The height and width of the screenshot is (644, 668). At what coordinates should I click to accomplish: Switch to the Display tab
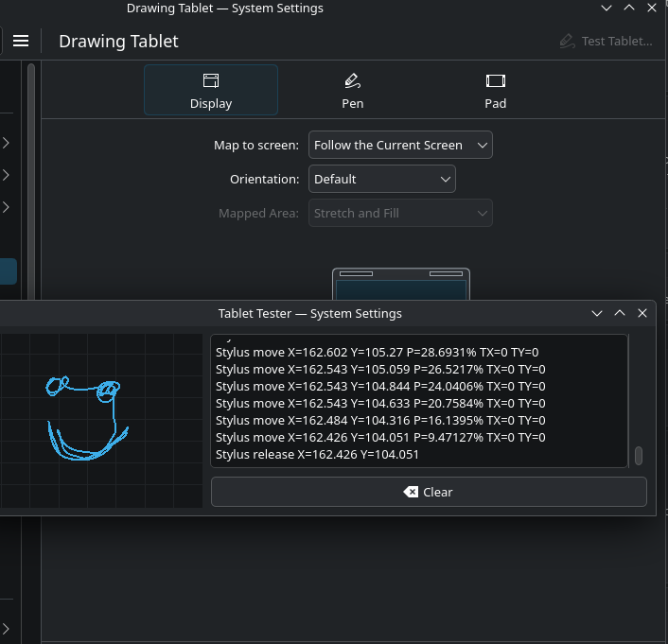(x=211, y=91)
